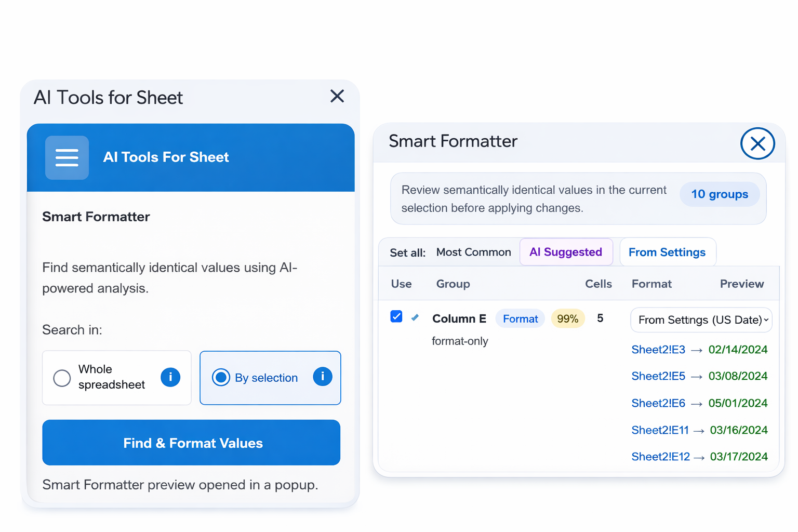Click the Format tag on Column E

coord(520,318)
